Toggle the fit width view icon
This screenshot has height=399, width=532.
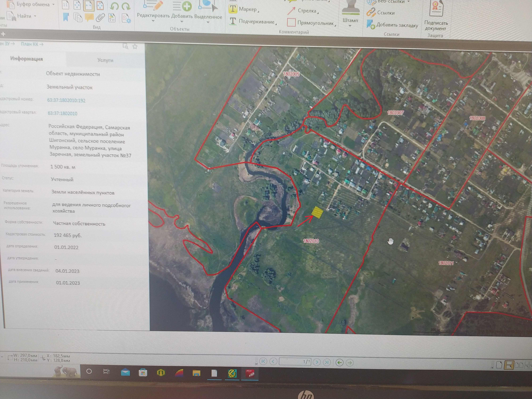pyautogui.click(x=89, y=5)
